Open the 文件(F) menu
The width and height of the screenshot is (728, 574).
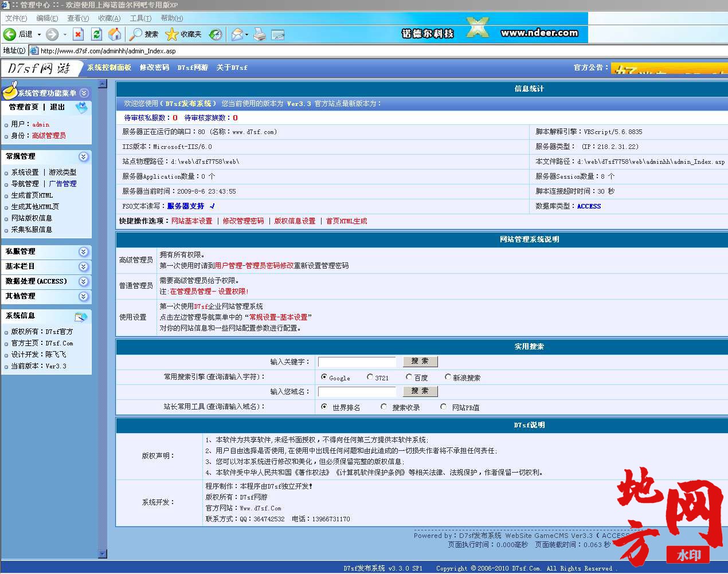(16, 18)
